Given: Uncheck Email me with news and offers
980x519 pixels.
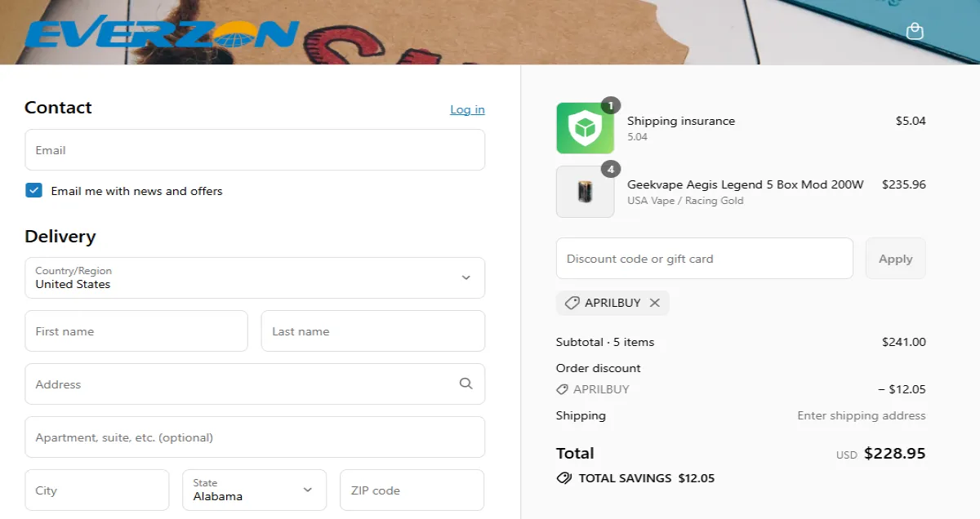Looking at the screenshot, I should 33,190.
